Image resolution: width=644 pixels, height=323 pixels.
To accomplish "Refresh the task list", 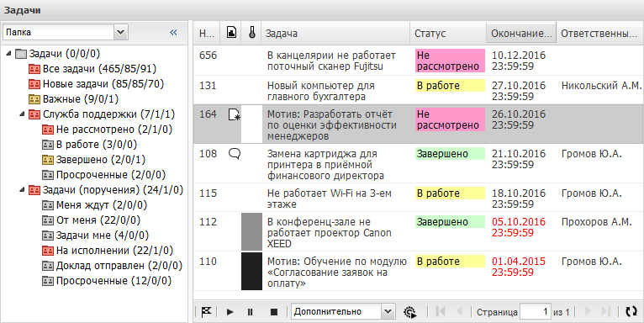I will tap(631, 312).
